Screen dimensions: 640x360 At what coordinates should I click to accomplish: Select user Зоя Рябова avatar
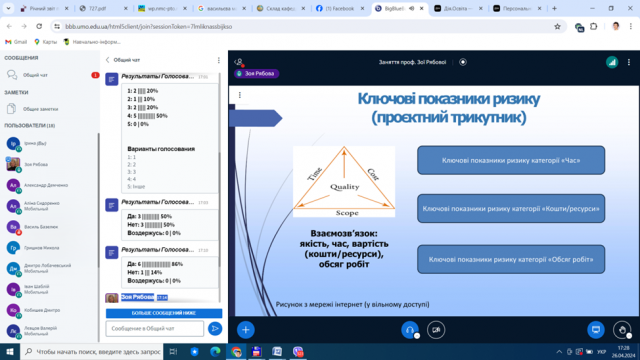pos(13,164)
